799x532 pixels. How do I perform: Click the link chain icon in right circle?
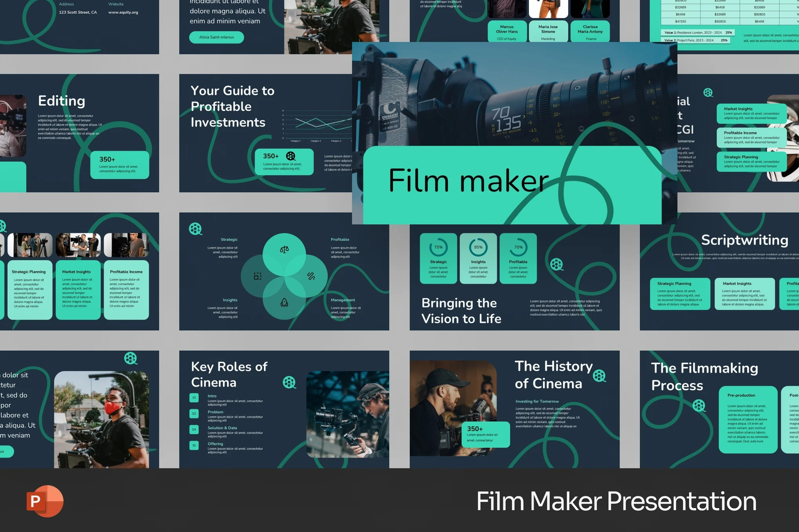311,276
